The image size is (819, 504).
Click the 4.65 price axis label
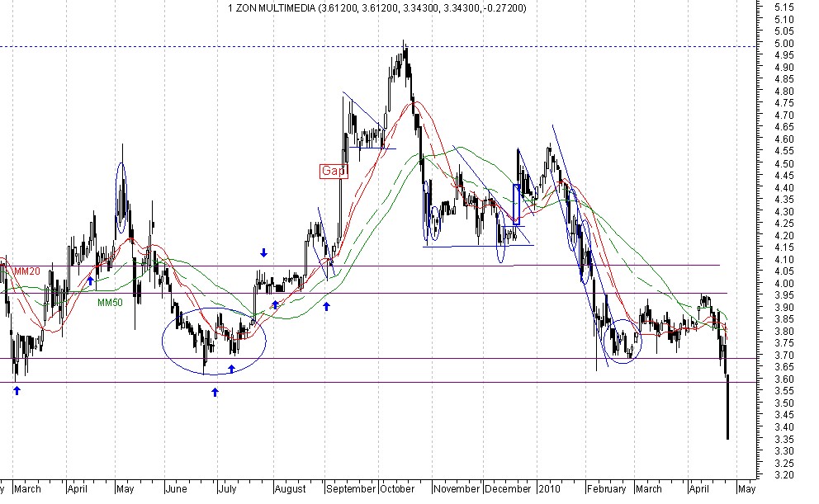click(785, 127)
